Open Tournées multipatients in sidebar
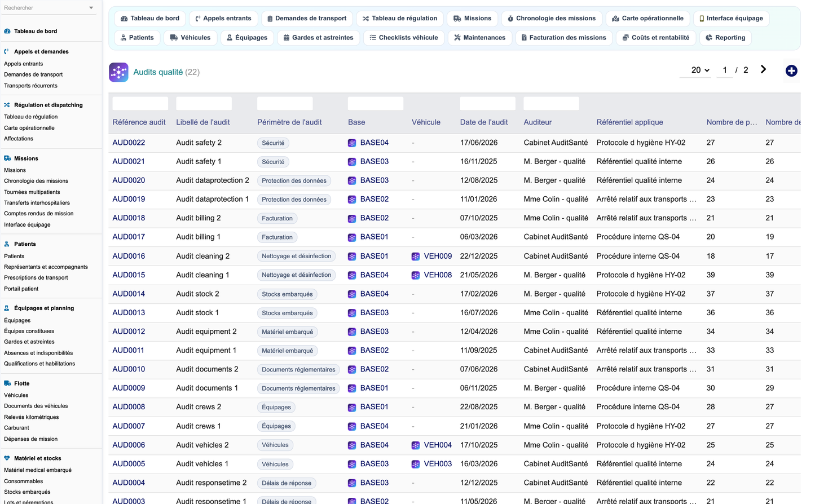Viewport: 815px width, 504px height. [x=32, y=192]
